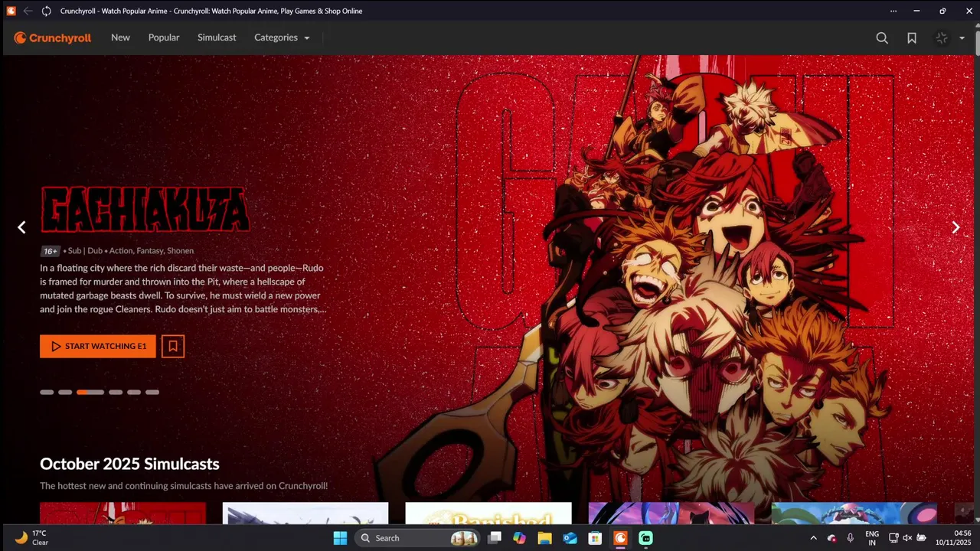Click the 'Action, Fantasy, Shonen' genre text

pyautogui.click(x=152, y=251)
